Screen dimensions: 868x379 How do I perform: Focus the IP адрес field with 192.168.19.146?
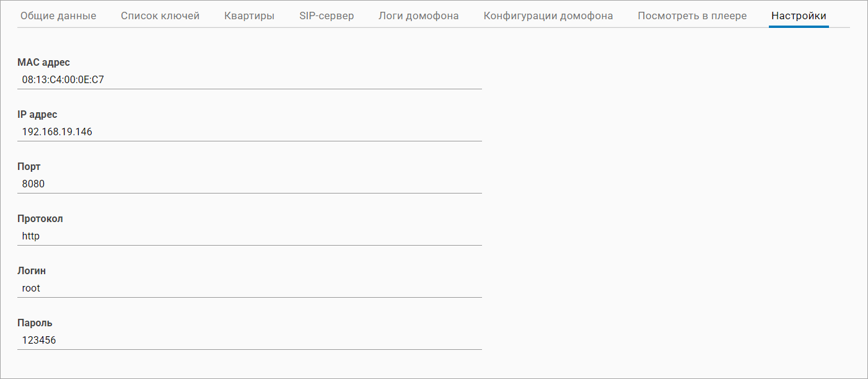pyautogui.click(x=250, y=132)
